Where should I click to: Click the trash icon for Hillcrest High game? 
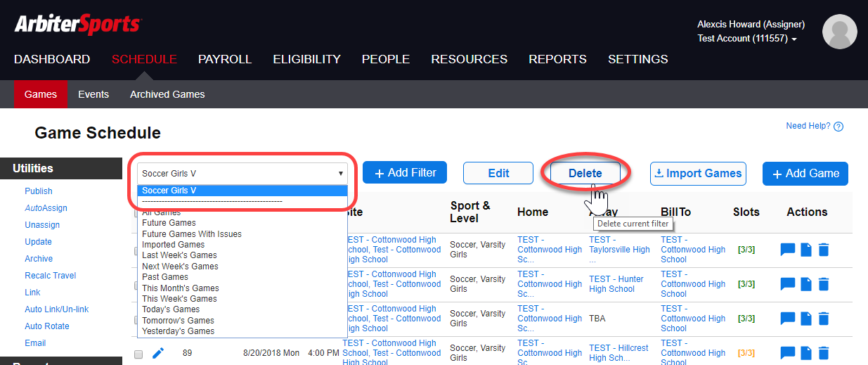[x=824, y=352]
